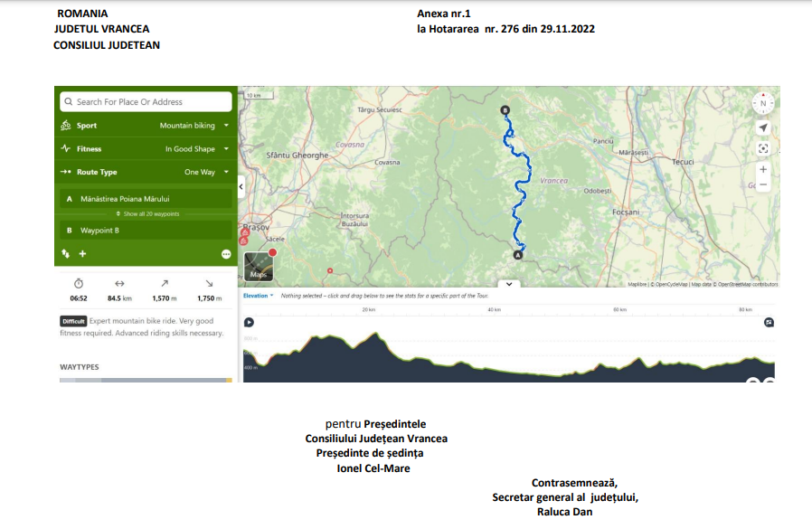Click the locate-me arrow icon on map
This screenshot has width=812, height=529.
click(x=763, y=128)
